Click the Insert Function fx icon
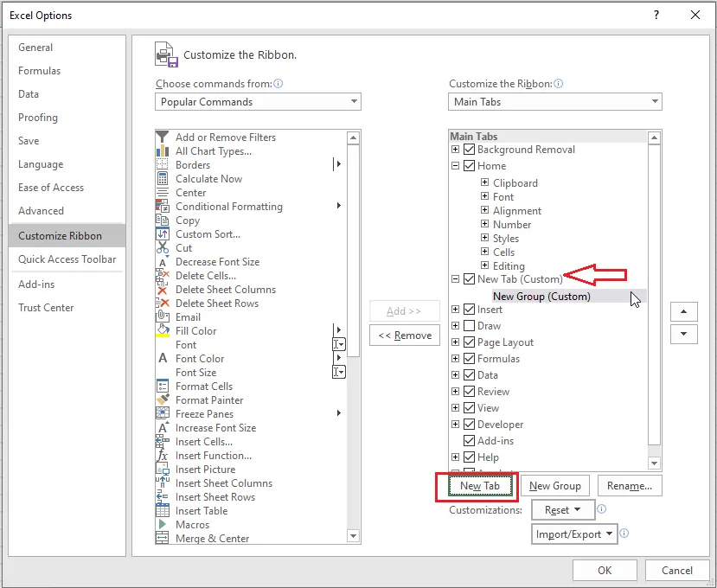717x588 pixels. click(163, 456)
